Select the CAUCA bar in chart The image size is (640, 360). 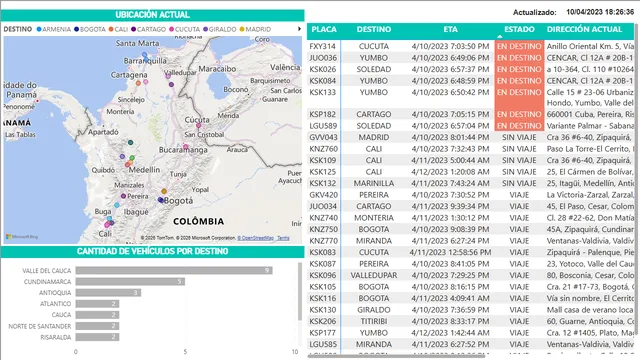pos(97,315)
